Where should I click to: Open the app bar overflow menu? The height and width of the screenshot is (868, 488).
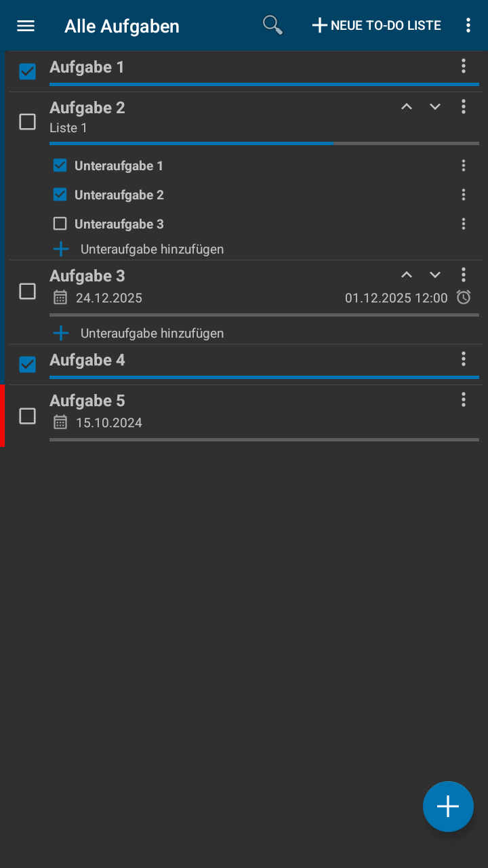coord(468,26)
